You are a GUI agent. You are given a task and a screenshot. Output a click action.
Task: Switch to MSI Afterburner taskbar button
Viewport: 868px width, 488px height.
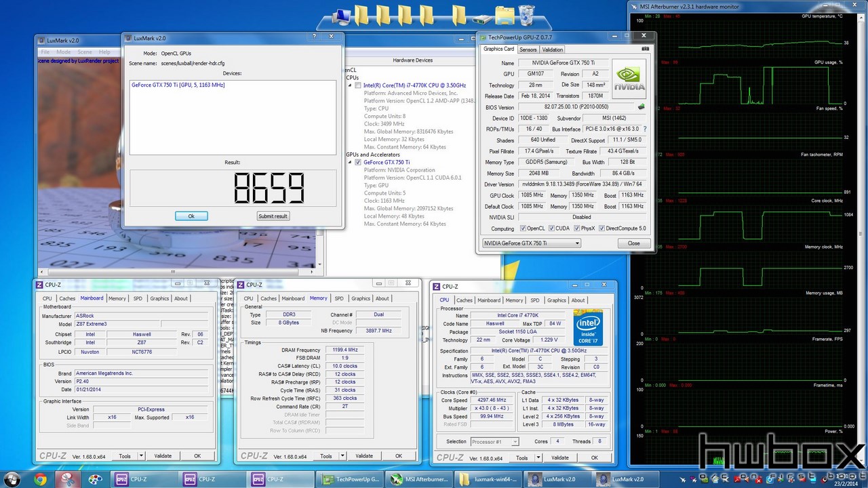coord(420,479)
